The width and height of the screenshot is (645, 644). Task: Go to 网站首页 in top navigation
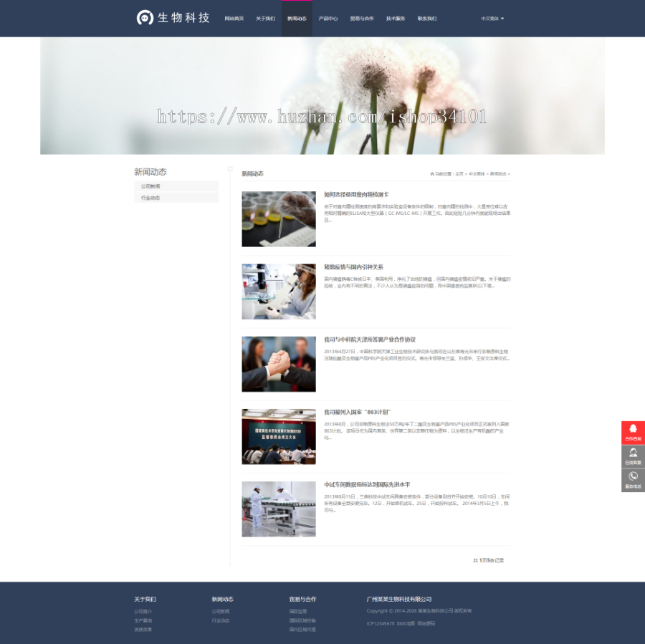(234, 19)
